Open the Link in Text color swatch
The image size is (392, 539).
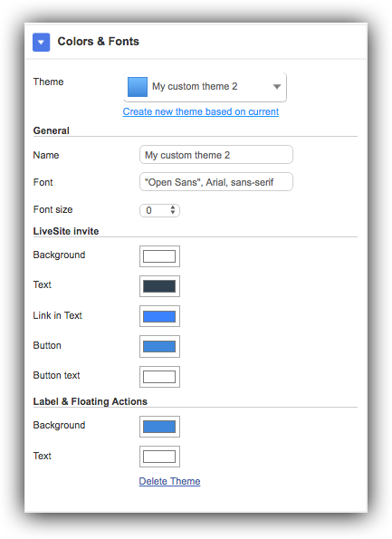coord(159,316)
